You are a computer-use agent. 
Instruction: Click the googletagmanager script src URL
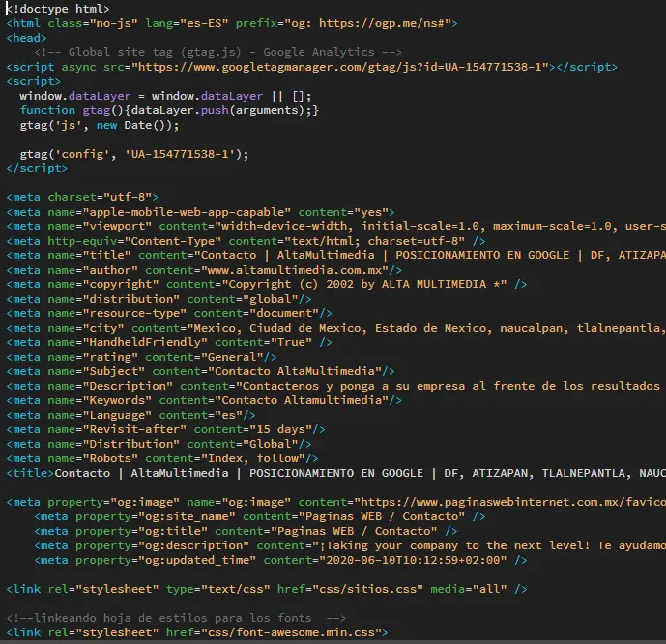coord(341,67)
